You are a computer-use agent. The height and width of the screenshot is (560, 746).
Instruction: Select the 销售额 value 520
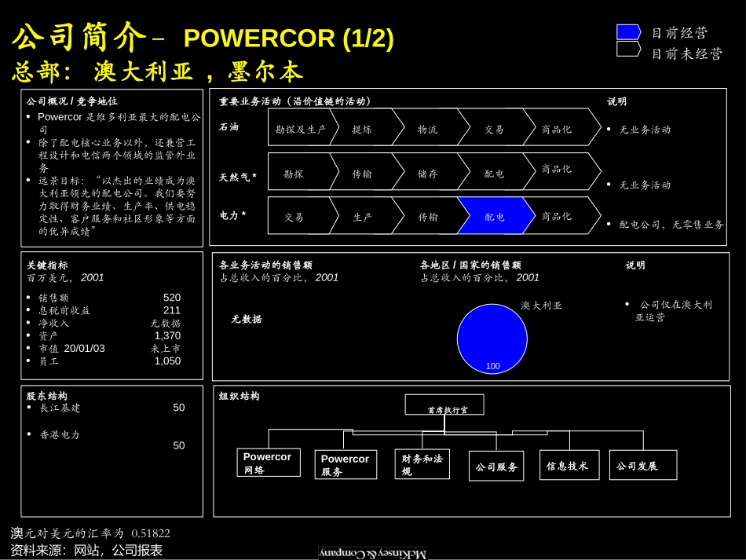pyautogui.click(x=172, y=298)
